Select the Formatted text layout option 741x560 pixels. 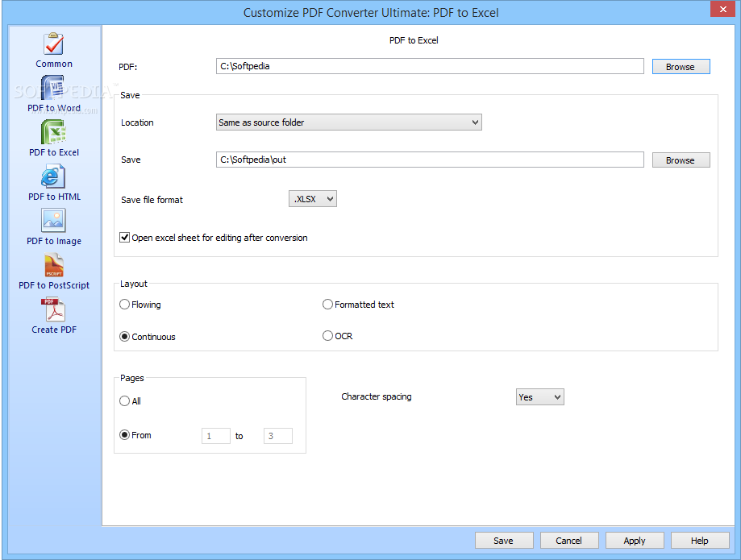pos(327,305)
